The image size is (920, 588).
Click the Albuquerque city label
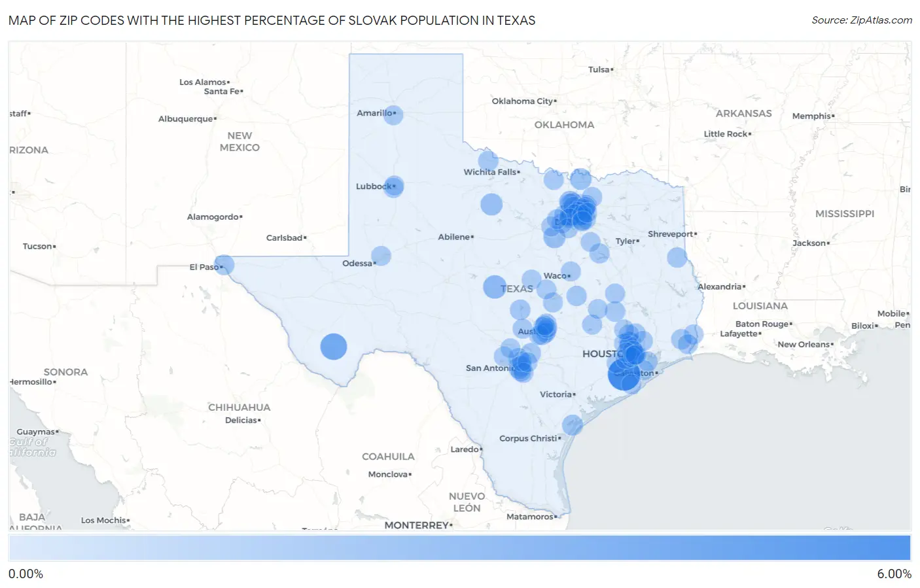pyautogui.click(x=186, y=119)
